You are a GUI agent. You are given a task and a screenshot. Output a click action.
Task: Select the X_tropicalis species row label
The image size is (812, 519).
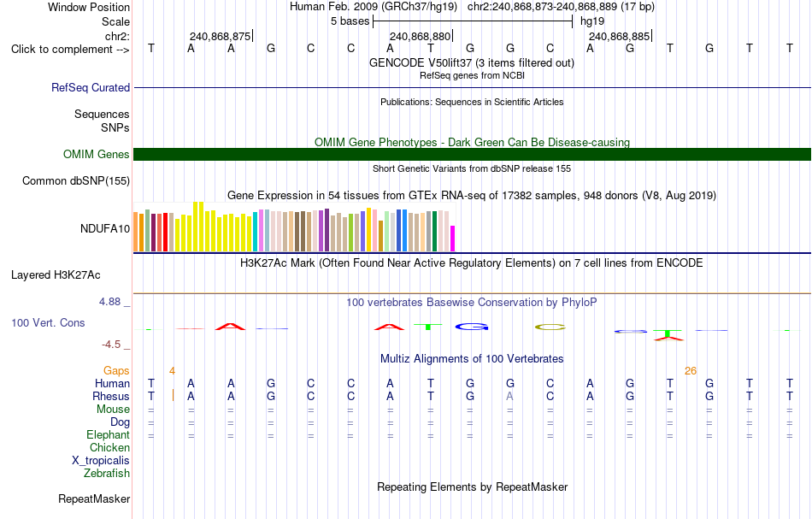pyautogui.click(x=101, y=461)
